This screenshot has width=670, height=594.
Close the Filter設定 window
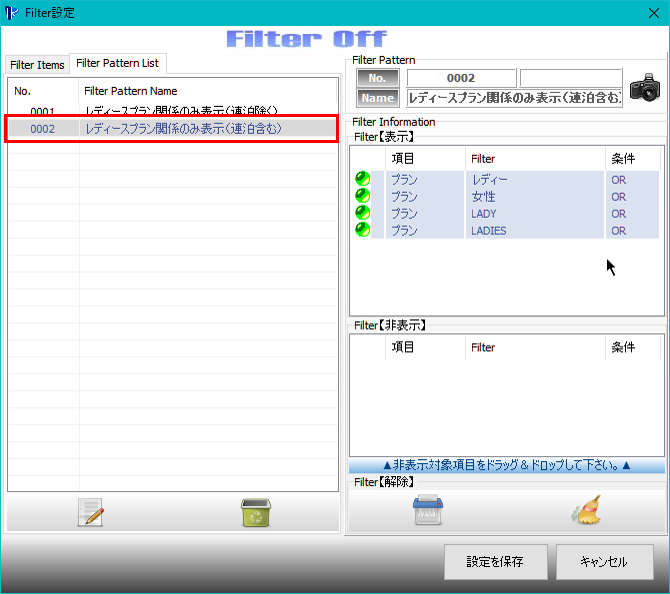pyautogui.click(x=652, y=13)
